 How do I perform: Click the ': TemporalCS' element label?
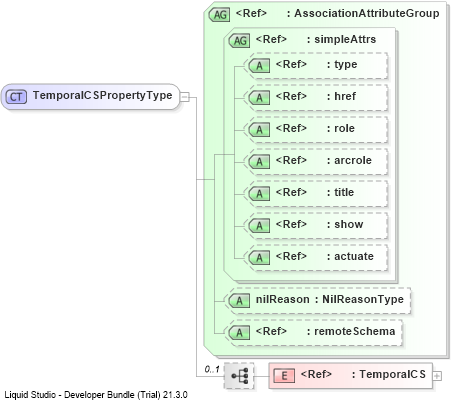pos(389,374)
